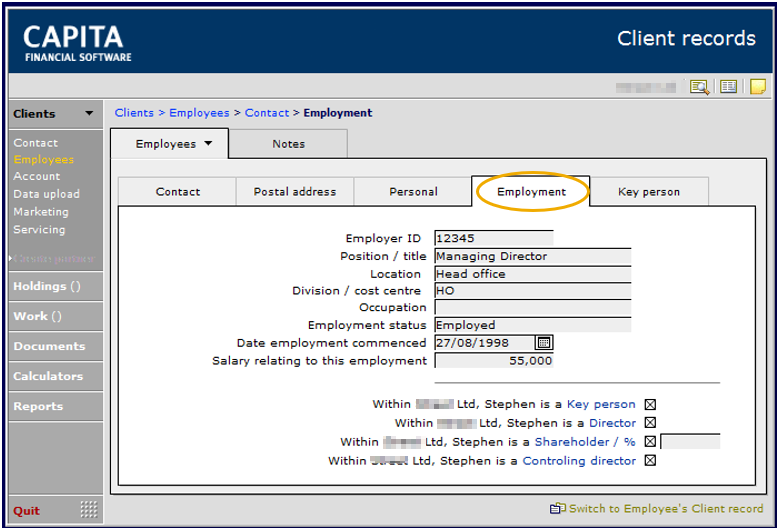This screenshot has height=532, width=780.
Task: Click the Division / cost centre field
Action: coord(533,291)
